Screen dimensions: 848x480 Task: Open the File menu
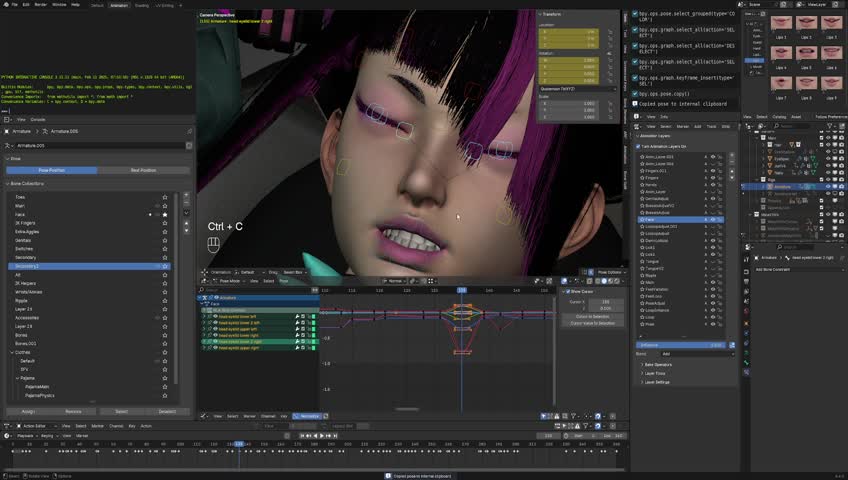click(15, 4)
